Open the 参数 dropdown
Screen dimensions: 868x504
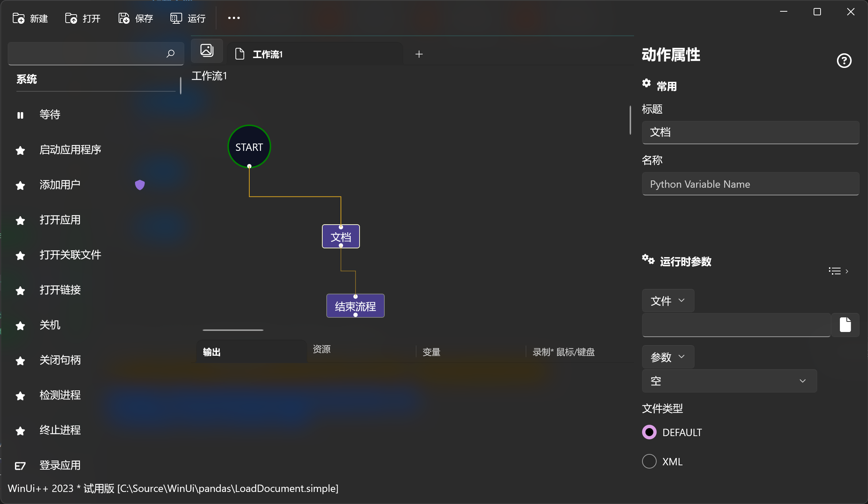click(x=667, y=357)
